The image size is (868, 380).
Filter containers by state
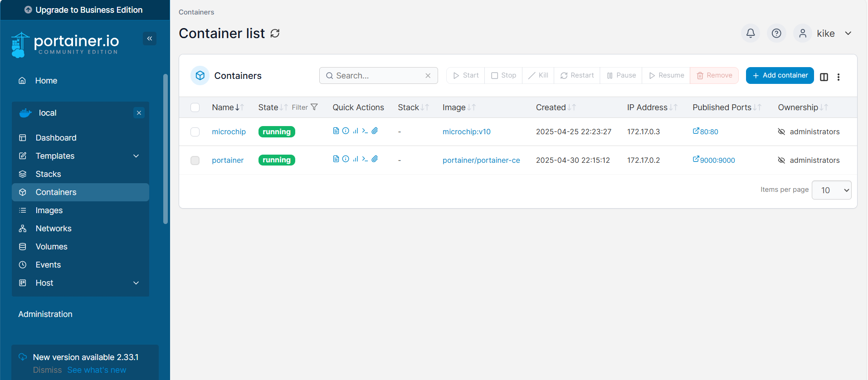(304, 107)
